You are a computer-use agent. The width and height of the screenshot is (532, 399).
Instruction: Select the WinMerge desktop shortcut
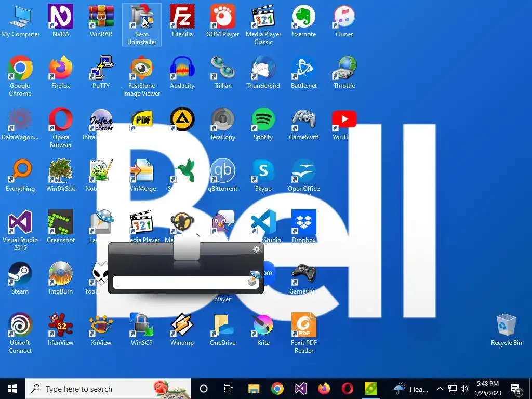pyautogui.click(x=142, y=176)
